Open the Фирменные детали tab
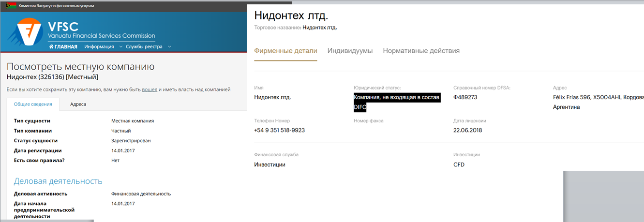This screenshot has width=644, height=222. pos(285,51)
